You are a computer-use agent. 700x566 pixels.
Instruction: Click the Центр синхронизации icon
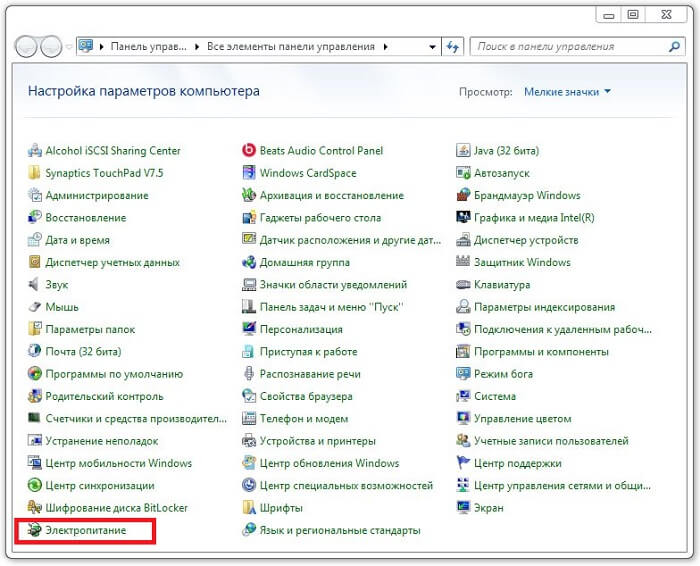(34, 485)
